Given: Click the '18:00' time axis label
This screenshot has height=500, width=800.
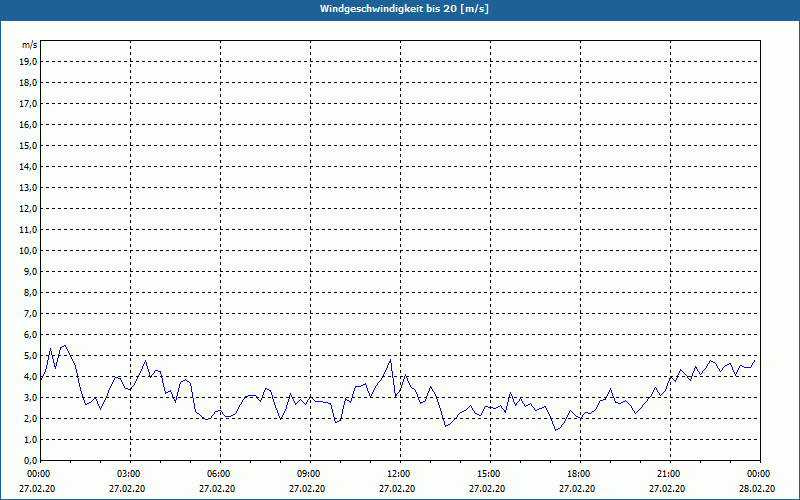Looking at the screenshot, I should pos(579,474).
